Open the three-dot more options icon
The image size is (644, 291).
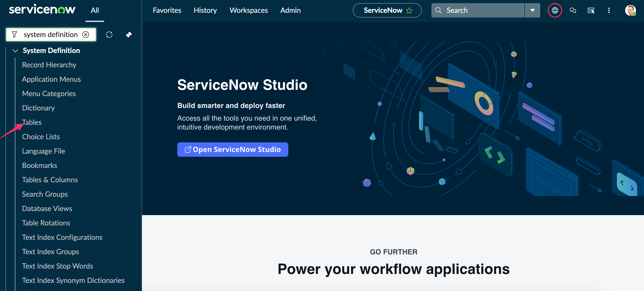point(609,10)
